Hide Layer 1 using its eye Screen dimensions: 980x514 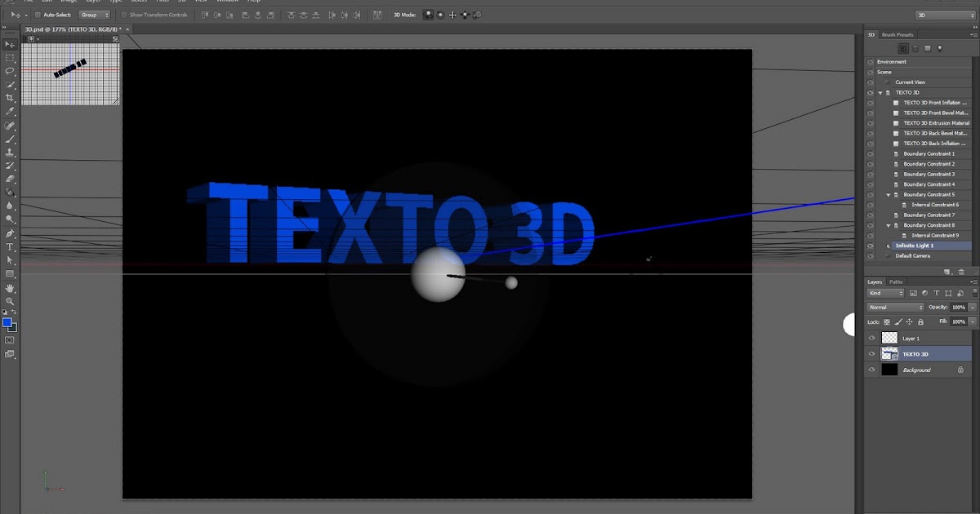pos(871,338)
